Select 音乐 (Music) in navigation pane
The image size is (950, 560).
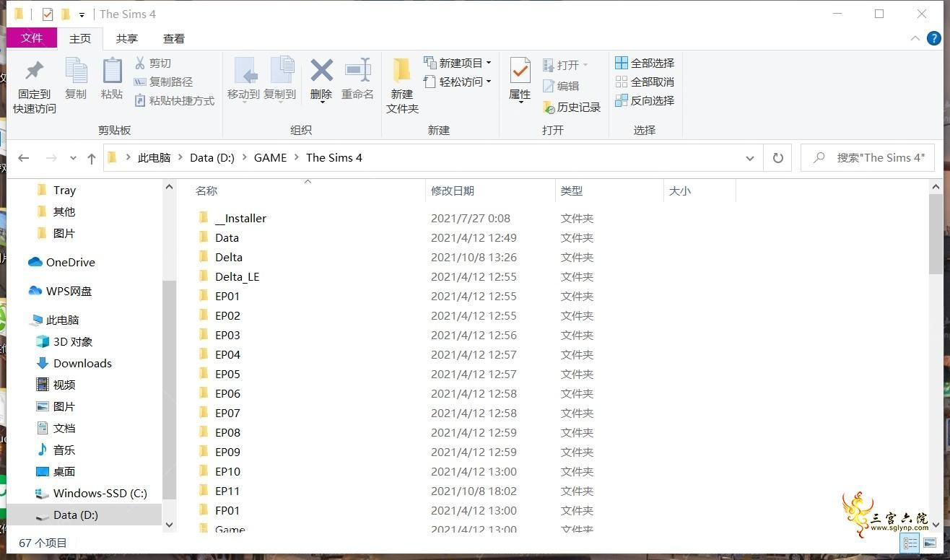pyautogui.click(x=64, y=450)
